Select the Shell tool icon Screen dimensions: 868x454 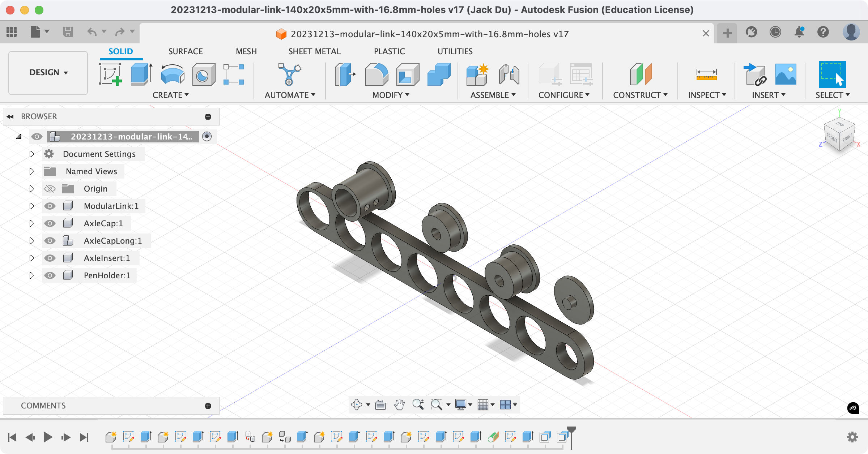pos(408,74)
